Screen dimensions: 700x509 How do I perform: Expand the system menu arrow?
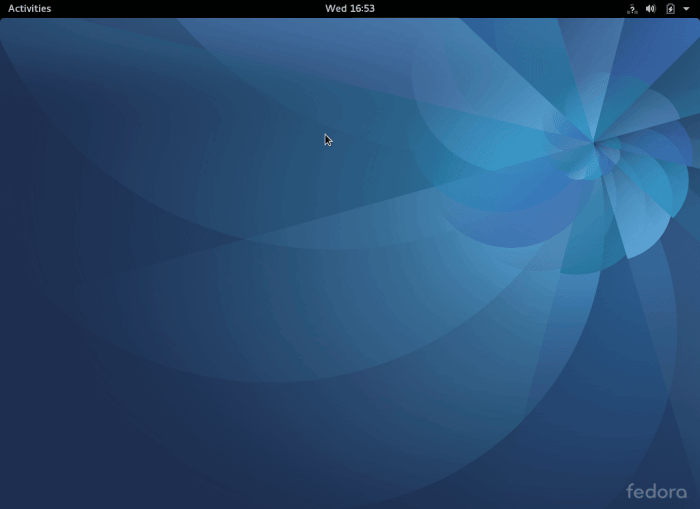point(687,9)
